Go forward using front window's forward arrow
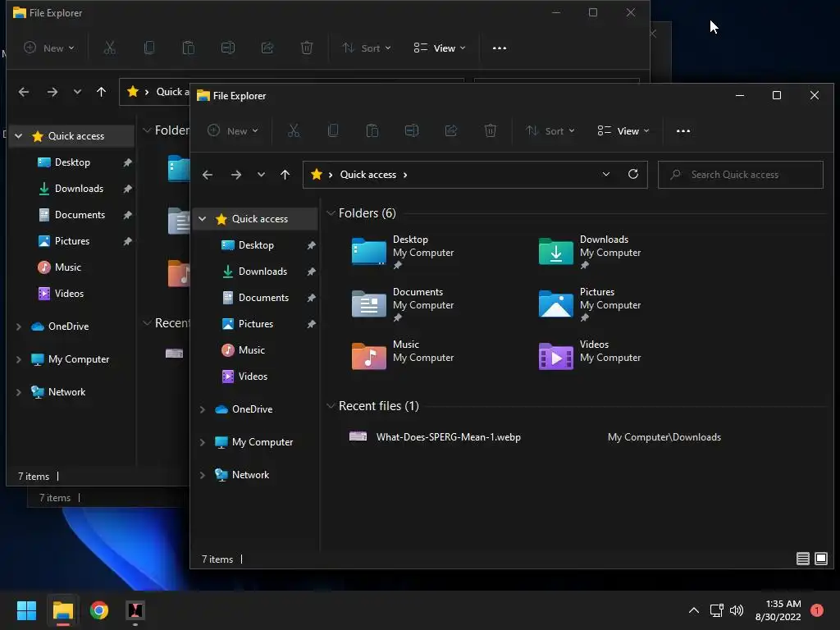Viewport: 840px width, 630px height. pyautogui.click(x=235, y=175)
